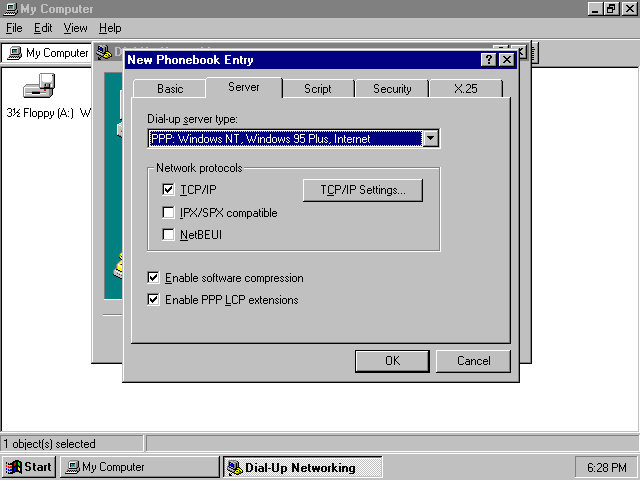The width and height of the screenshot is (640, 480).
Task: Close the New Phonebook Entry dialog
Action: (x=507, y=60)
